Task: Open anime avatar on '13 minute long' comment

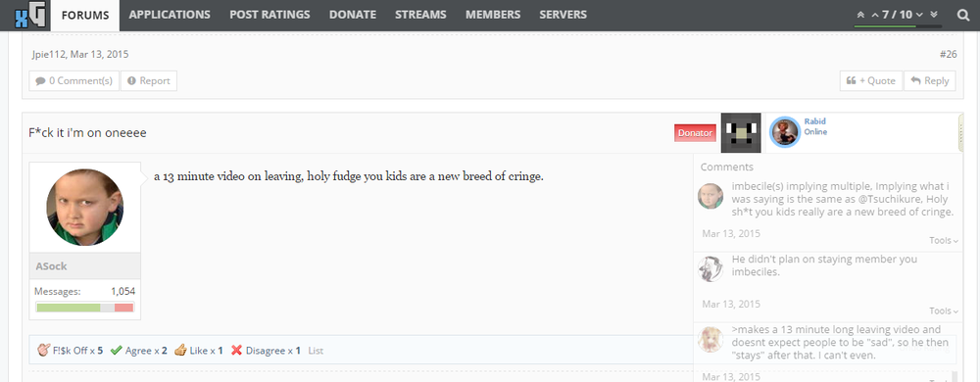Action: click(710, 340)
